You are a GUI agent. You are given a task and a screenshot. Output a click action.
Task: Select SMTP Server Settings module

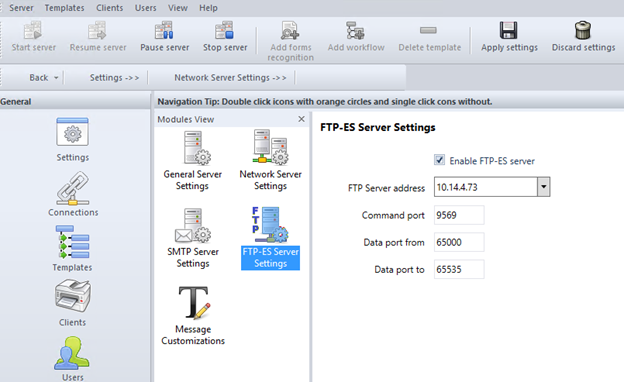(x=193, y=238)
